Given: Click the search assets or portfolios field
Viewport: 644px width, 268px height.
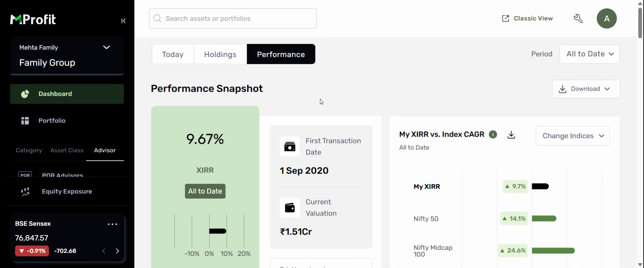Looking at the screenshot, I should [233, 18].
